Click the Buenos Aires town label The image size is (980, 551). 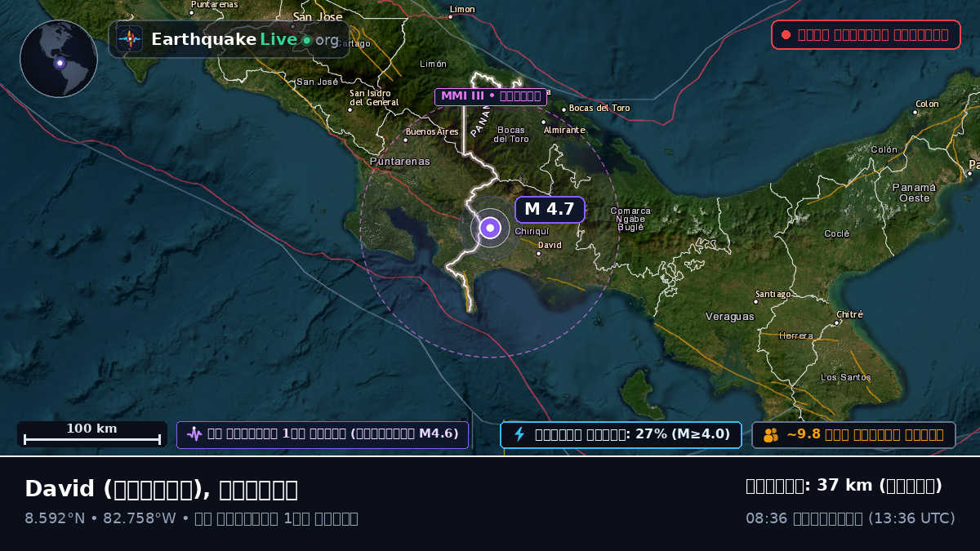(432, 131)
